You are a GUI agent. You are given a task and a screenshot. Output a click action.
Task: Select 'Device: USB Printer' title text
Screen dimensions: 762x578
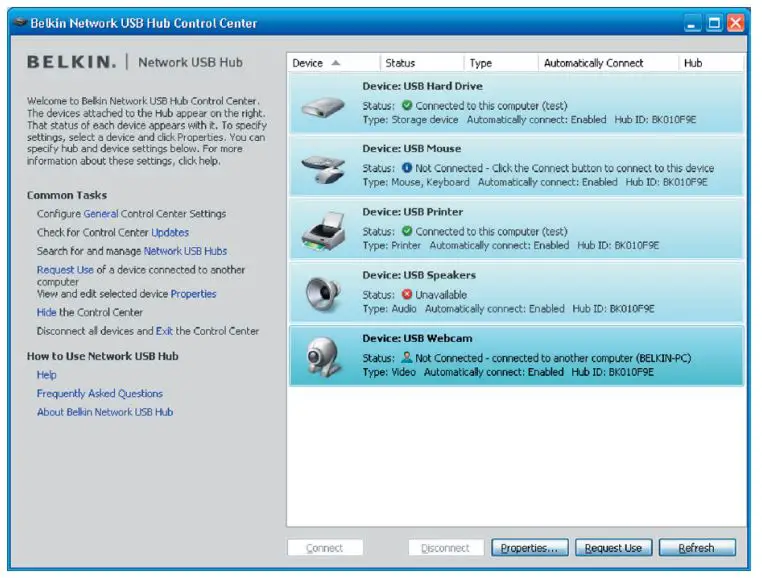coord(413,212)
